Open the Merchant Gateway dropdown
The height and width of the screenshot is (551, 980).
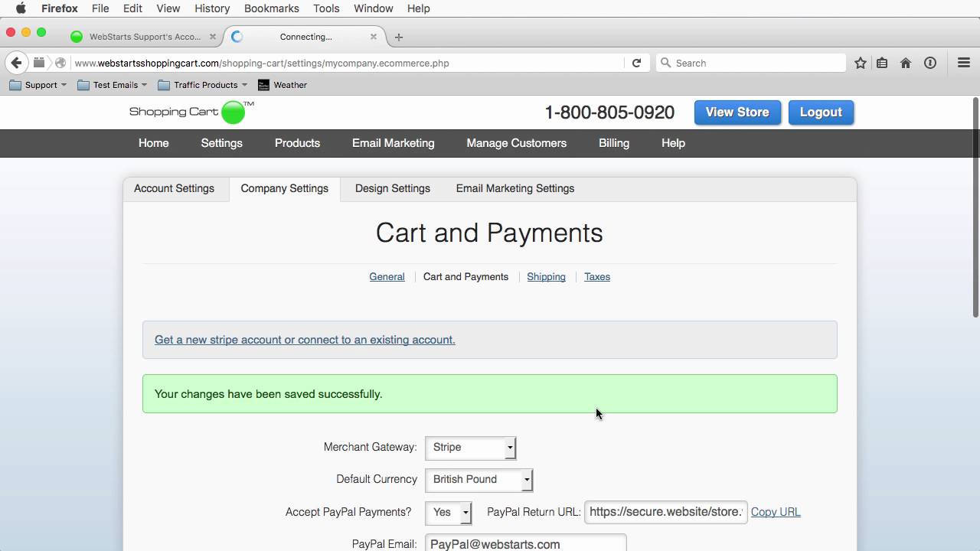[x=471, y=447]
